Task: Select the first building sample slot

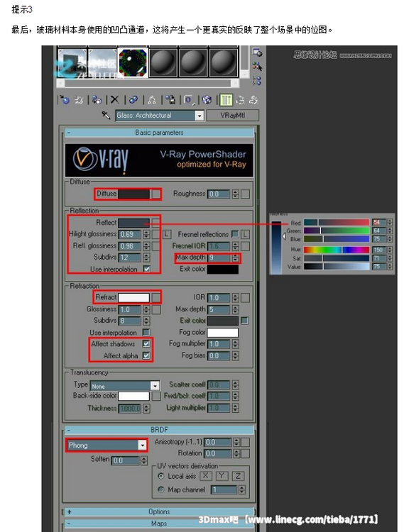Action: click(x=72, y=62)
